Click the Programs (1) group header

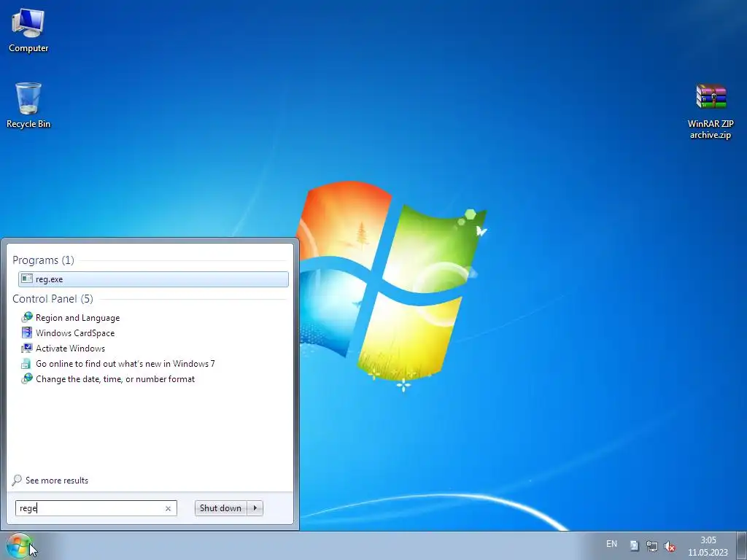click(x=43, y=260)
